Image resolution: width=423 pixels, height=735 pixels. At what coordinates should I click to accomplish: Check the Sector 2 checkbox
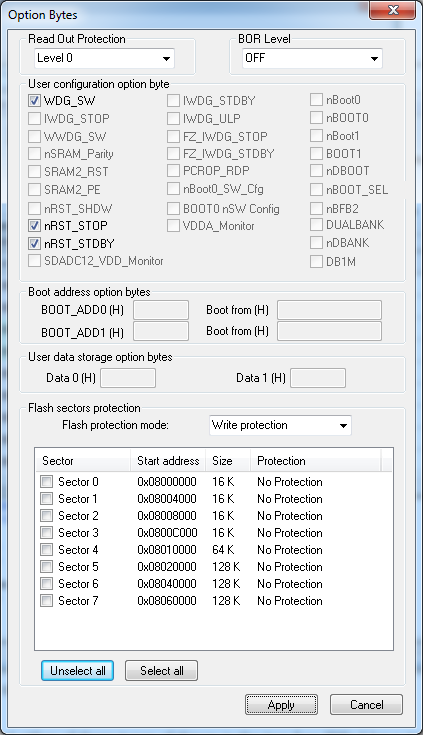[x=46, y=516]
